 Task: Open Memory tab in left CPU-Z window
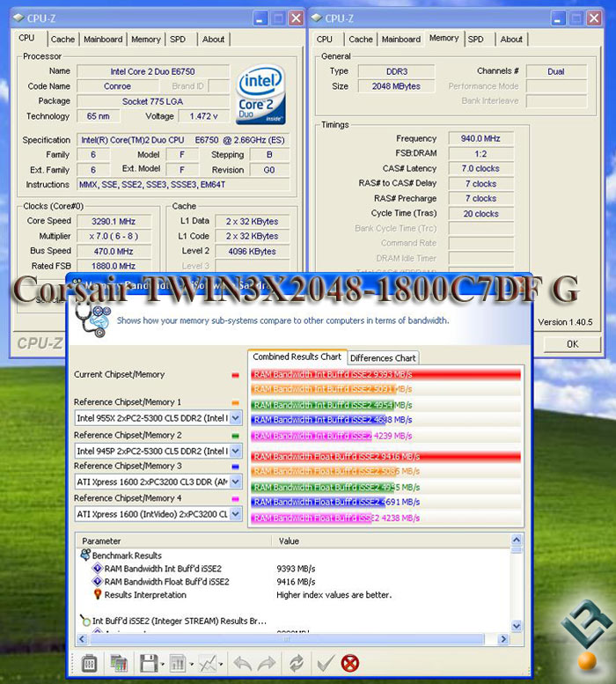(146, 40)
